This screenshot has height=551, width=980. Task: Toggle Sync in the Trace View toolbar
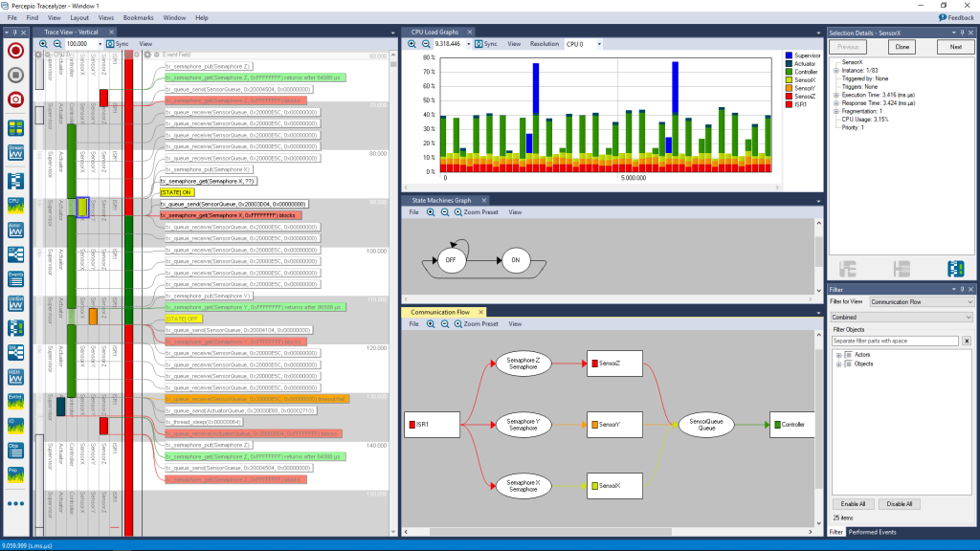coord(118,44)
